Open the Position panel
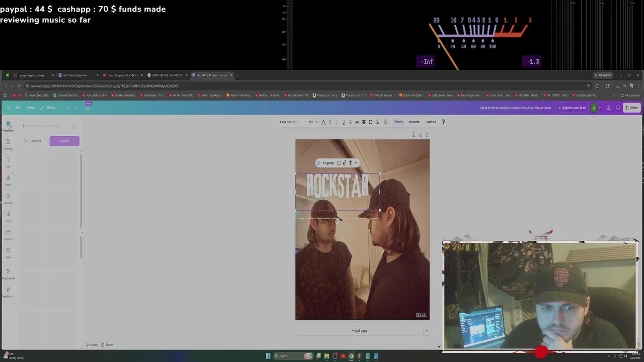 431,122
